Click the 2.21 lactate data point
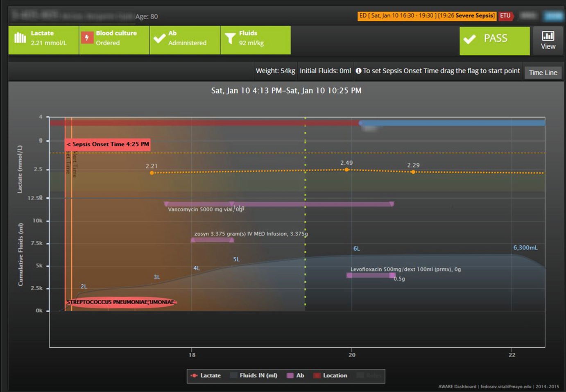 click(x=152, y=173)
